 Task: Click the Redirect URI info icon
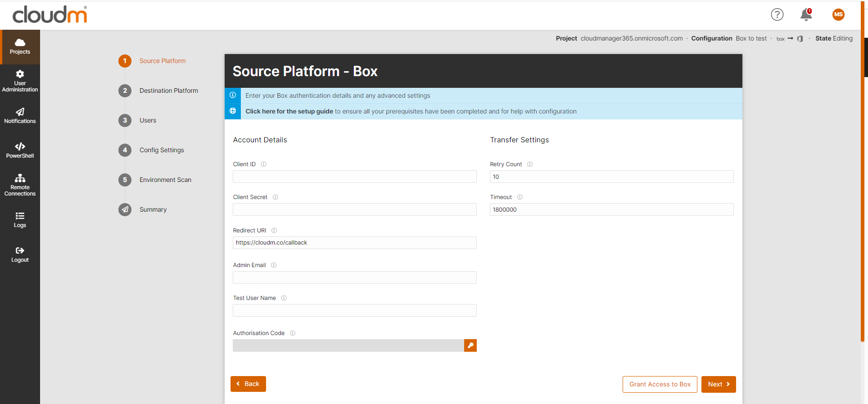click(x=274, y=231)
